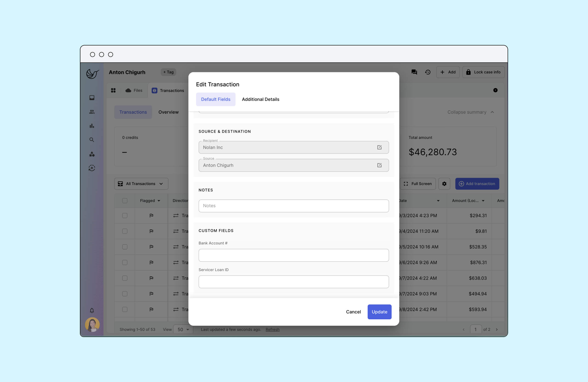Click the Bank Account # input field
Image resolution: width=588 pixels, height=382 pixels.
(x=294, y=255)
